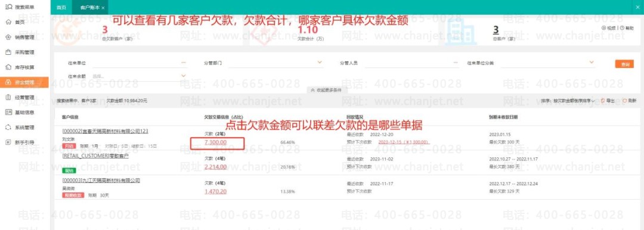The width and height of the screenshot is (644, 230).
Task: Open customer [000003]九江天赐高新材料有限公司
Action: pos(101,181)
